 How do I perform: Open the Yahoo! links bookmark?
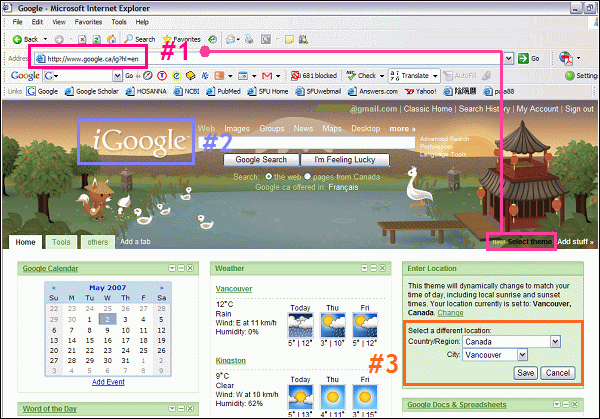[x=421, y=91]
